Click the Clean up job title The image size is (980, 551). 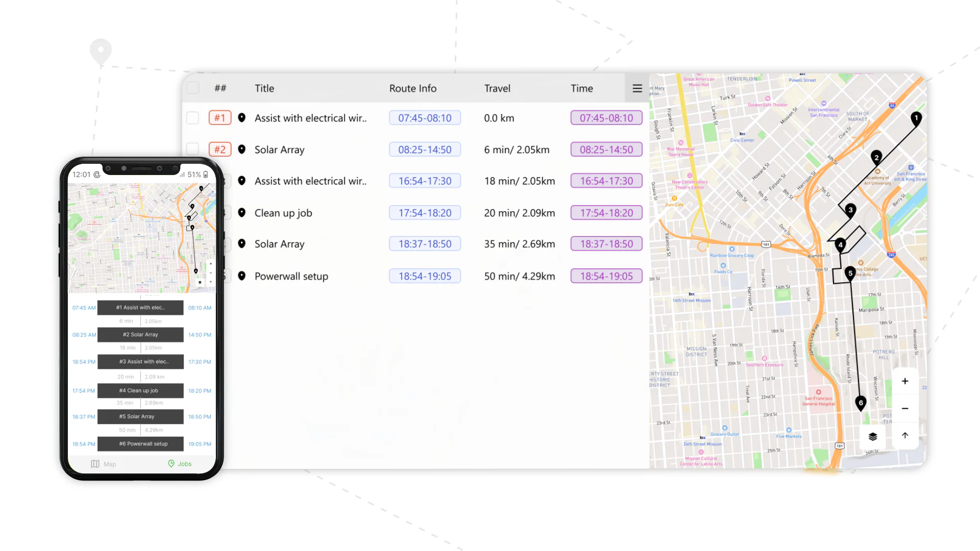pos(283,213)
